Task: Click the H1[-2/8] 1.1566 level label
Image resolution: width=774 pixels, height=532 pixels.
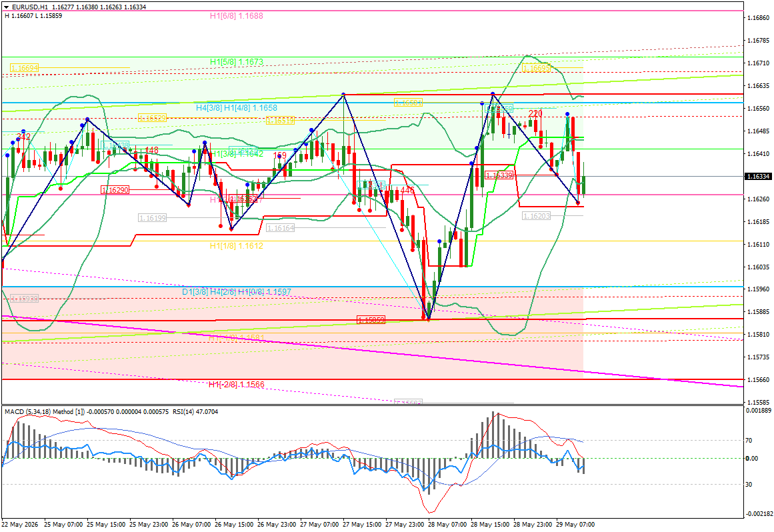Action: [x=237, y=385]
